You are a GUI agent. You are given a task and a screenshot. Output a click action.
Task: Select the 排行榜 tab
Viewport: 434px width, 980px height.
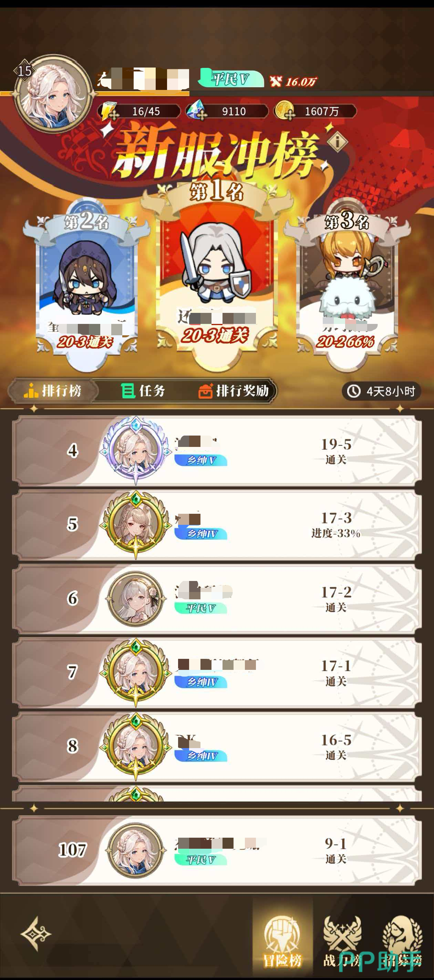(x=53, y=391)
